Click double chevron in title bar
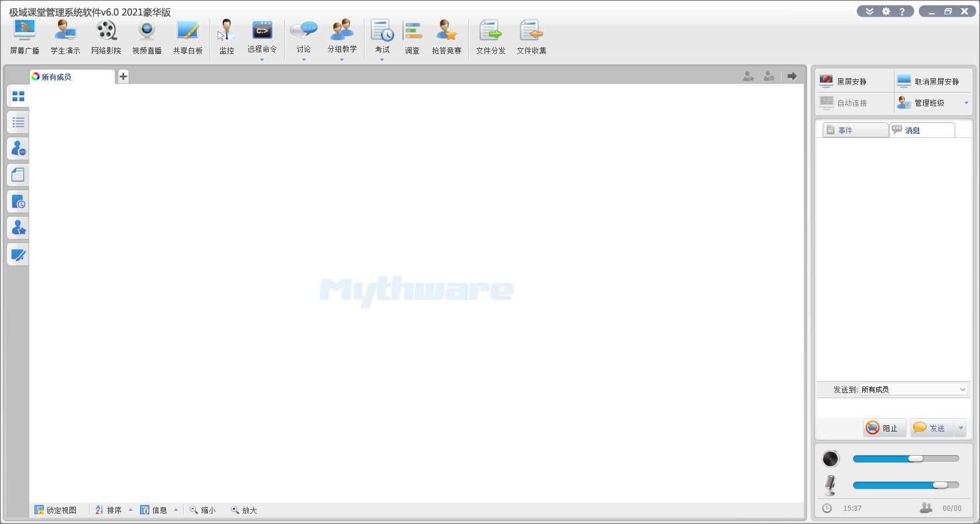 [870, 11]
